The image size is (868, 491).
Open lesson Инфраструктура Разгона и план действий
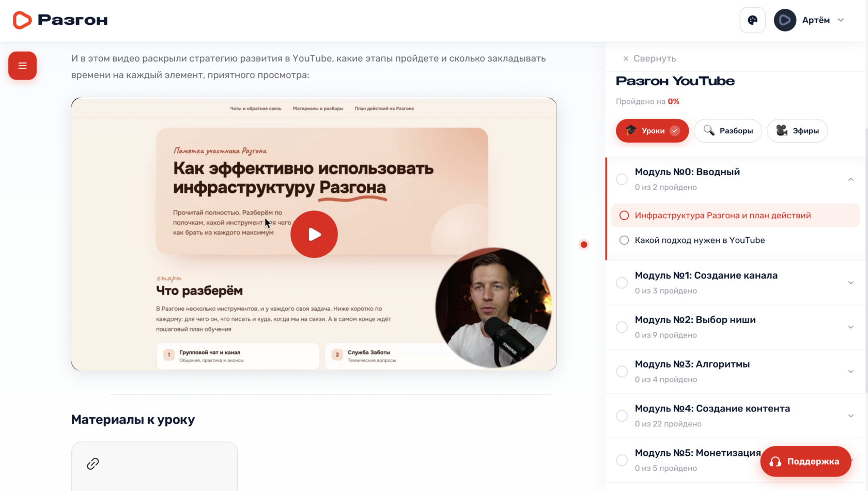735,216
